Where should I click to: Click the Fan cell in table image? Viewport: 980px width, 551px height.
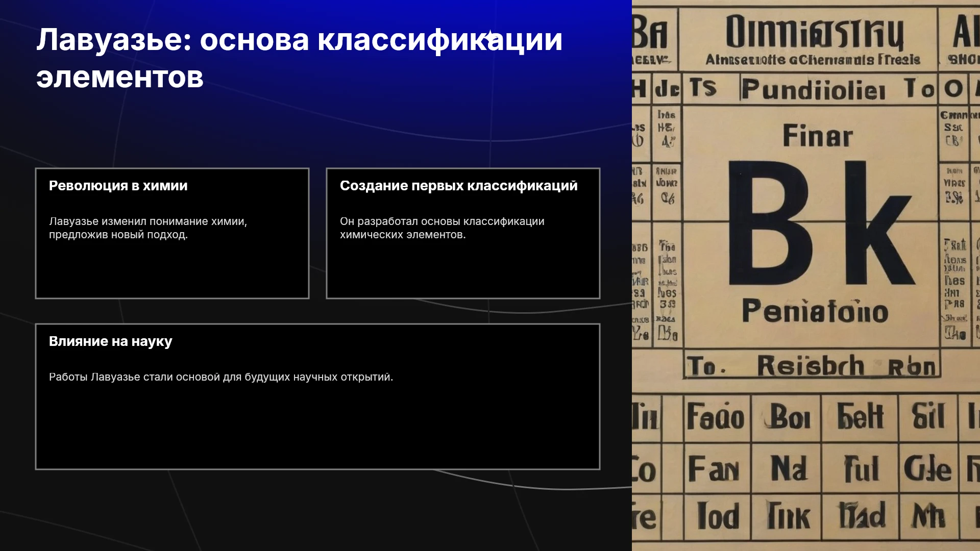[714, 469]
